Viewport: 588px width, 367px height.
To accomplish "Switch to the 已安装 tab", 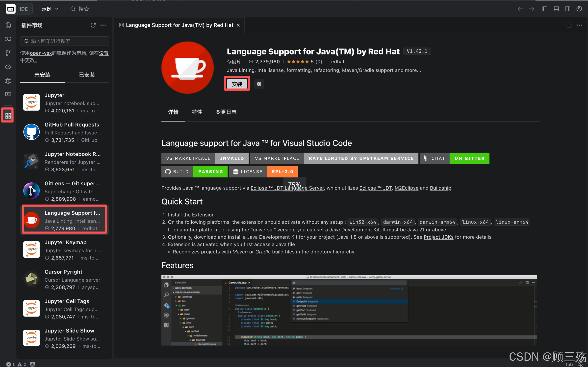I will [x=87, y=75].
